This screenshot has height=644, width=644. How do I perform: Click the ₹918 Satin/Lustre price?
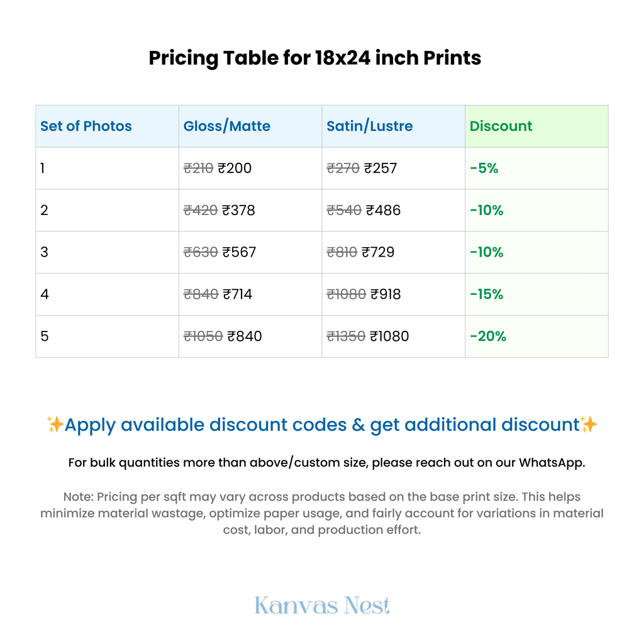pyautogui.click(x=386, y=294)
